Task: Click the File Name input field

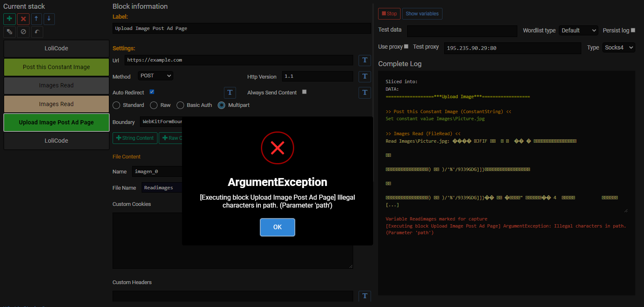Action: pos(162,188)
